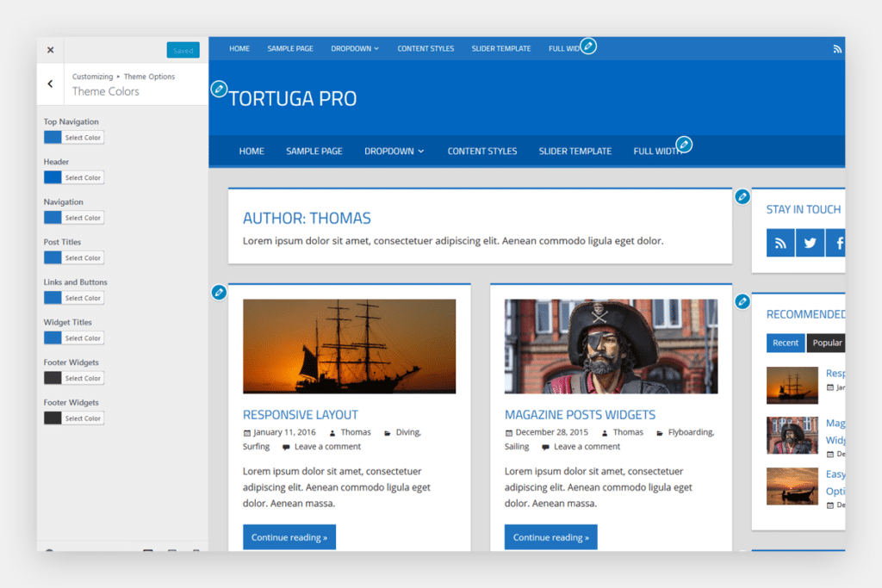Click the RSS feed icon in top bar
This screenshot has width=882, height=588.
point(837,49)
